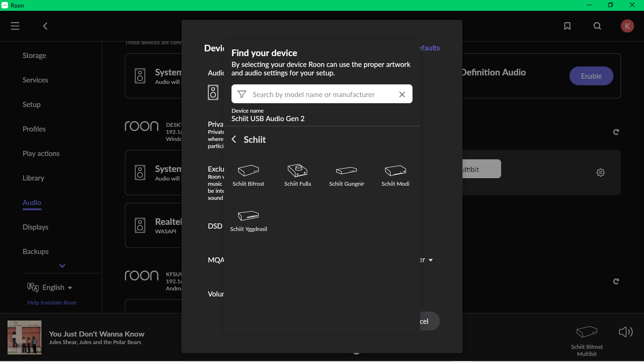Clear the device search field
The width and height of the screenshot is (644, 362).
(402, 94)
